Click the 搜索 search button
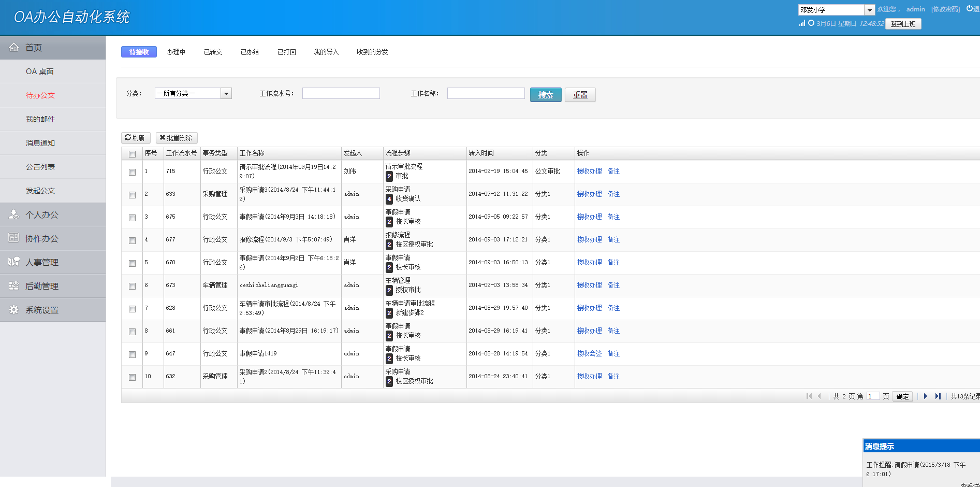 tap(546, 95)
